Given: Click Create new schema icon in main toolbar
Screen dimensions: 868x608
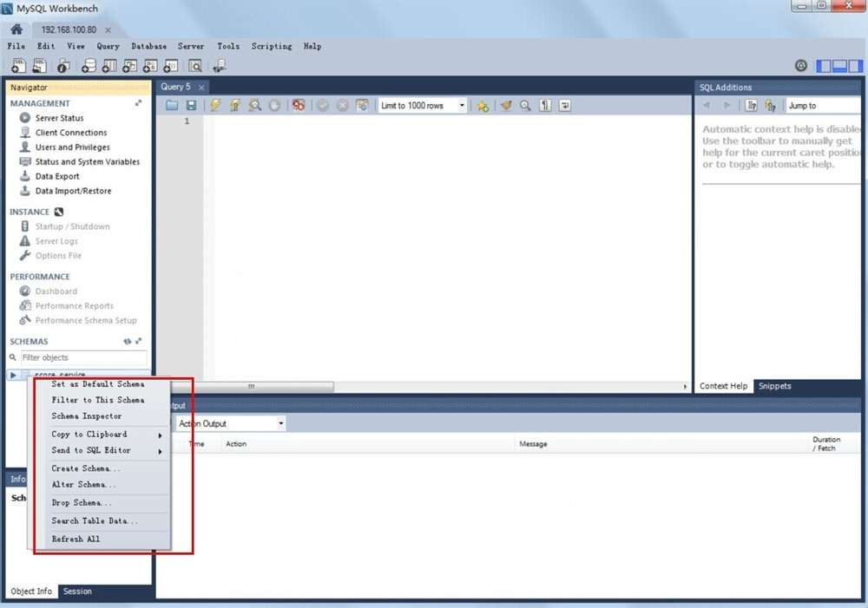Looking at the screenshot, I should coord(88,66).
